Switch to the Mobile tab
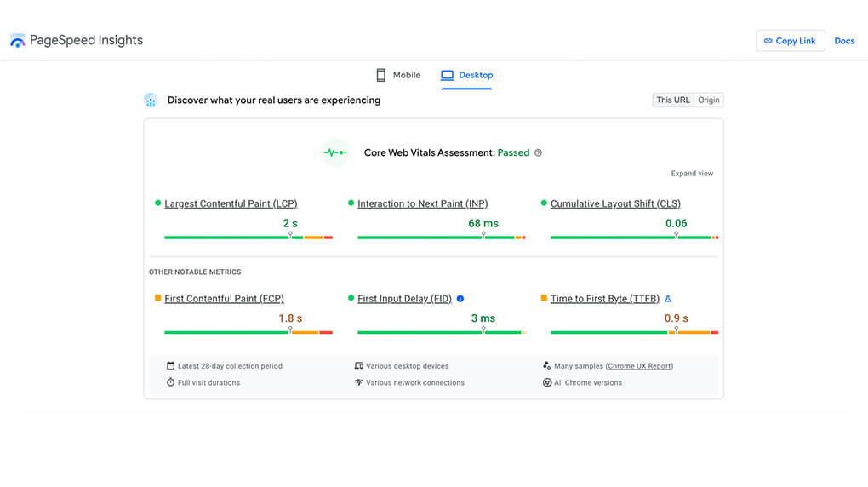This screenshot has width=868, height=487. (x=398, y=75)
